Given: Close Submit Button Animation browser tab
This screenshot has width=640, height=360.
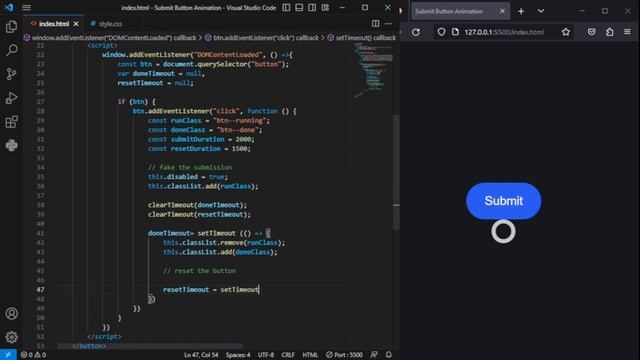Looking at the screenshot, I should pos(502,11).
